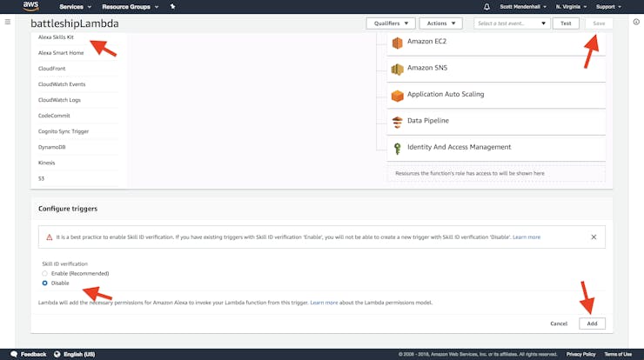Click the Cancel button
This screenshot has height=360, width=644.
pyautogui.click(x=559, y=323)
